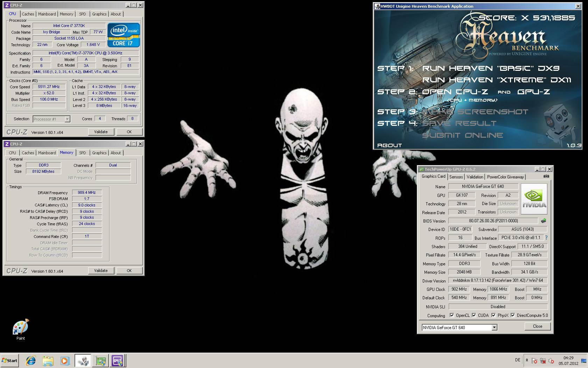Open About in Heaven benchmark window

click(x=390, y=145)
